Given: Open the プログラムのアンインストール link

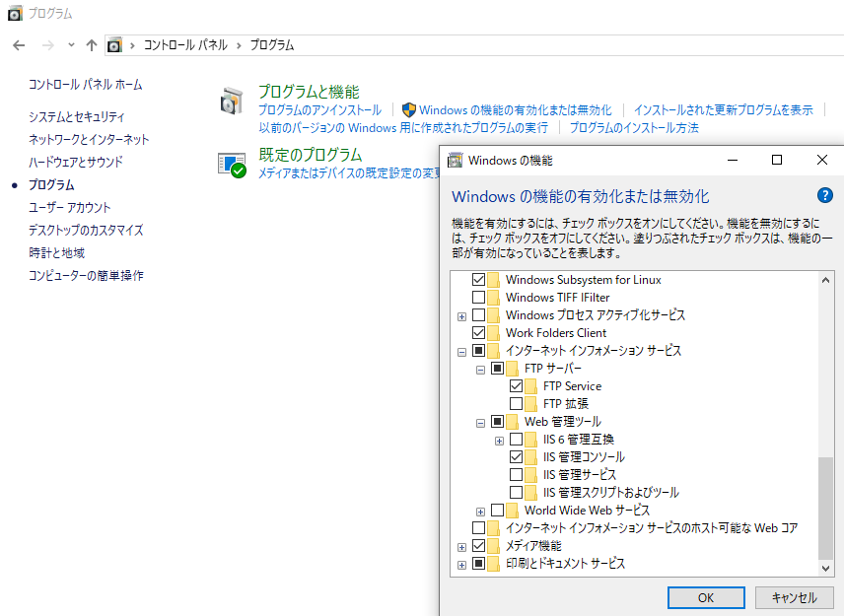Looking at the screenshot, I should click(319, 110).
